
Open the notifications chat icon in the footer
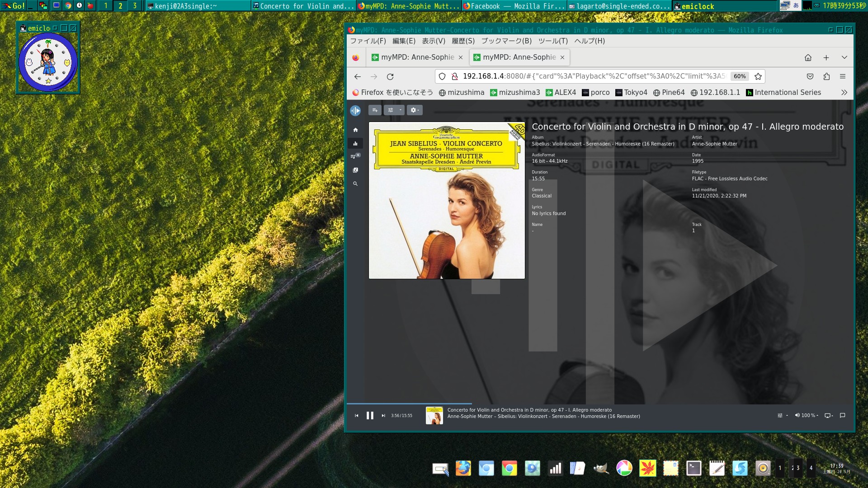842,416
